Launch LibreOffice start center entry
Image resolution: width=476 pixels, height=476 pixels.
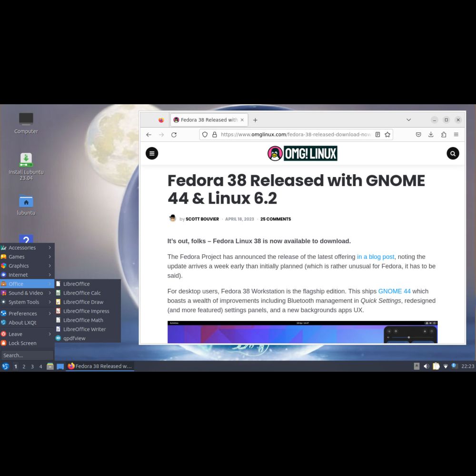point(88,284)
